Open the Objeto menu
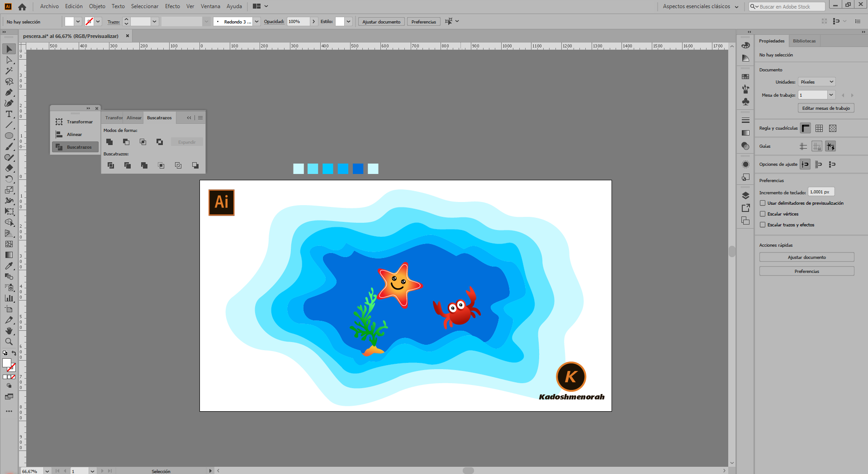The image size is (868, 474). click(97, 6)
